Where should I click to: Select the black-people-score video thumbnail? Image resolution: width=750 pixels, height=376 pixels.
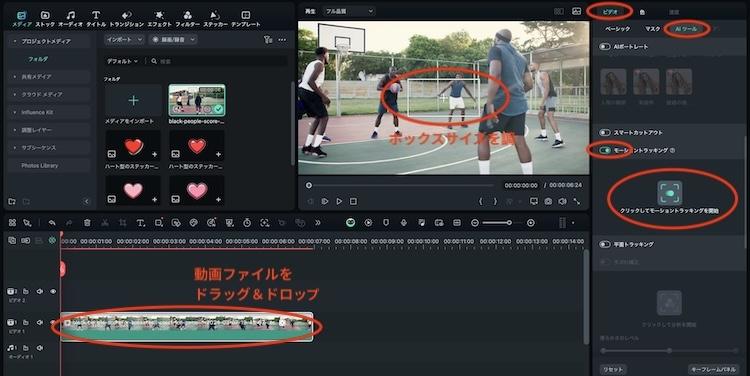pyautogui.click(x=197, y=100)
